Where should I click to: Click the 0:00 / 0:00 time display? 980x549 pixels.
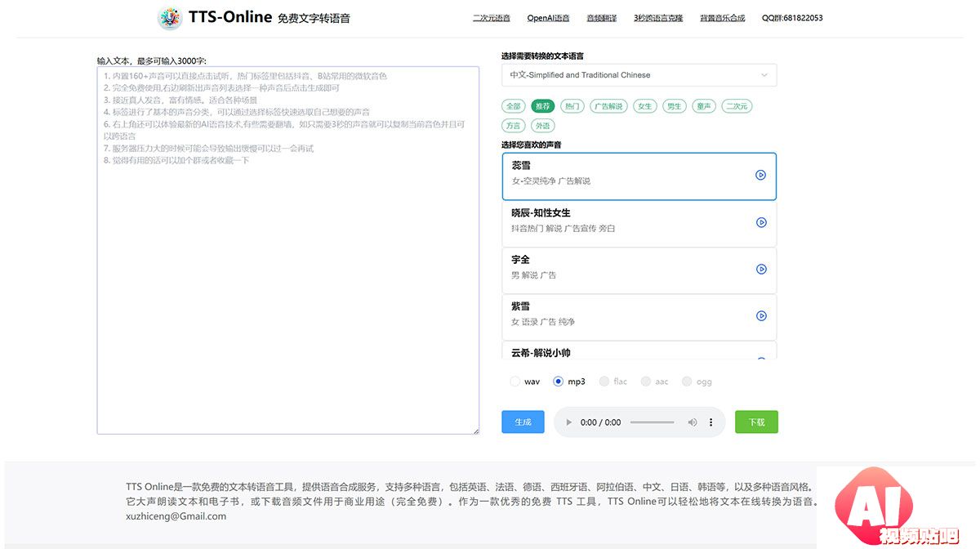600,422
